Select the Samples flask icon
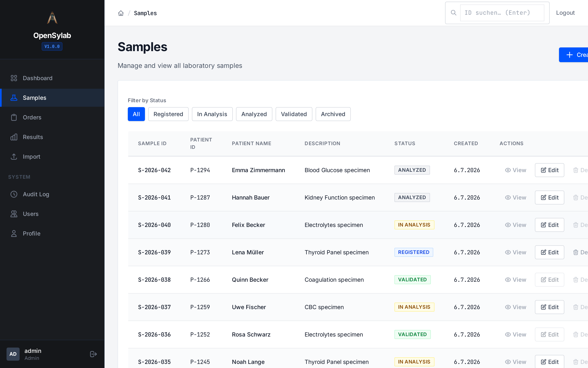The height and width of the screenshot is (368, 588). pos(14,98)
